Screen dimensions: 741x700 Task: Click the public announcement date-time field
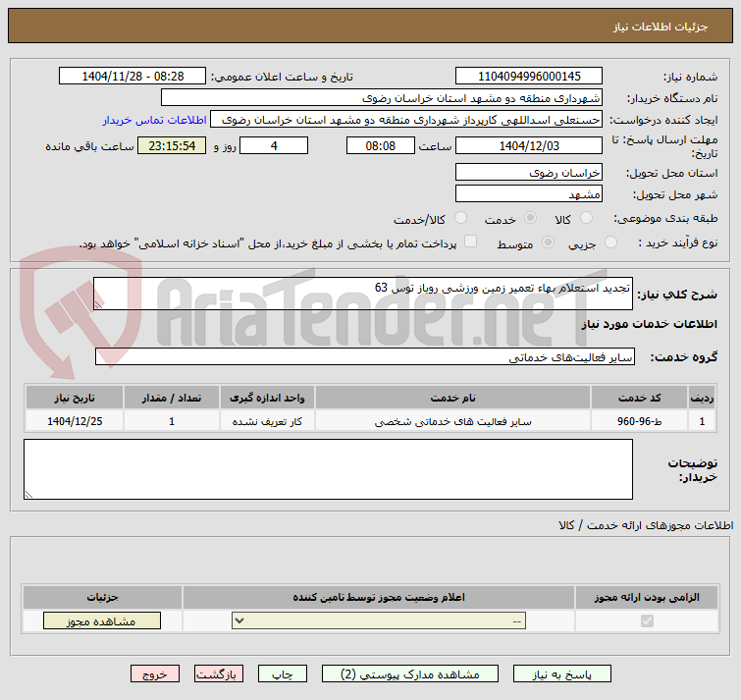[132, 77]
